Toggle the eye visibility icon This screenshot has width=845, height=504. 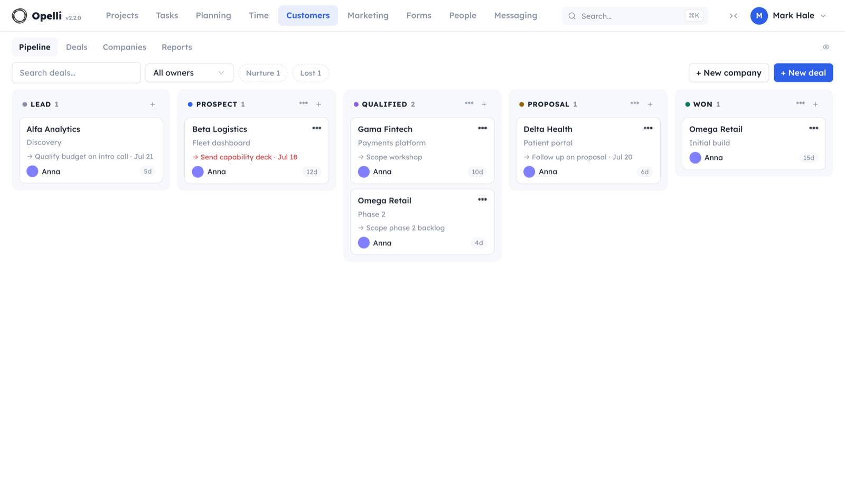826,47
